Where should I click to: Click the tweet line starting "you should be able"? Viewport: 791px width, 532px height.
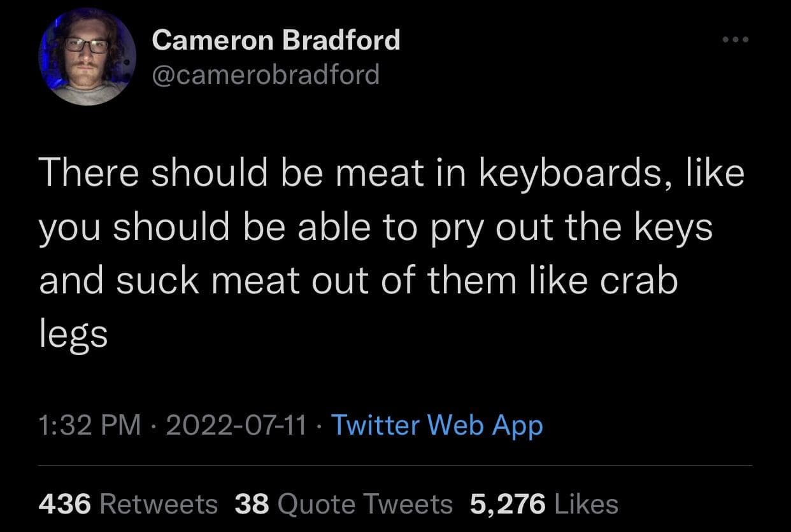click(x=376, y=227)
